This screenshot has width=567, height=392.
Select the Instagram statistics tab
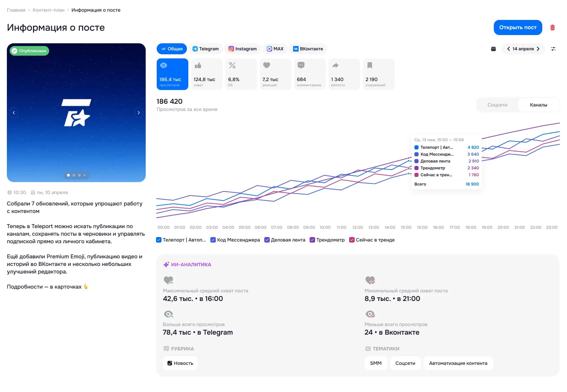(243, 49)
